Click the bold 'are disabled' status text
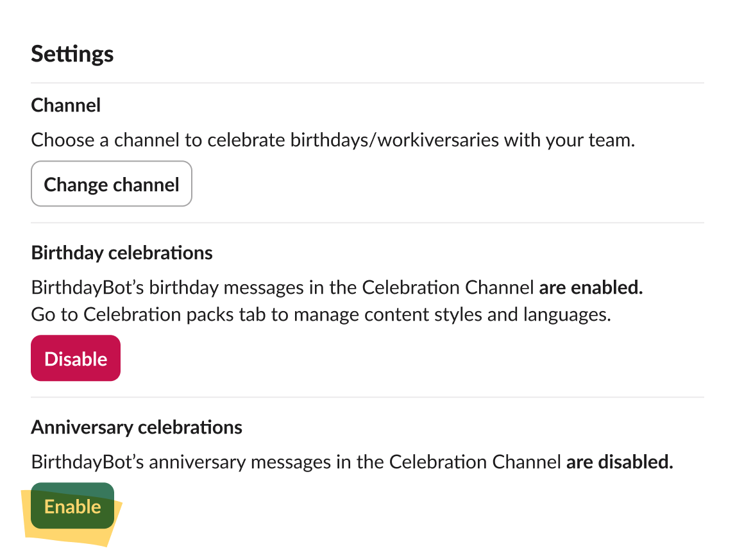This screenshot has height=560, width=735. [x=620, y=462]
